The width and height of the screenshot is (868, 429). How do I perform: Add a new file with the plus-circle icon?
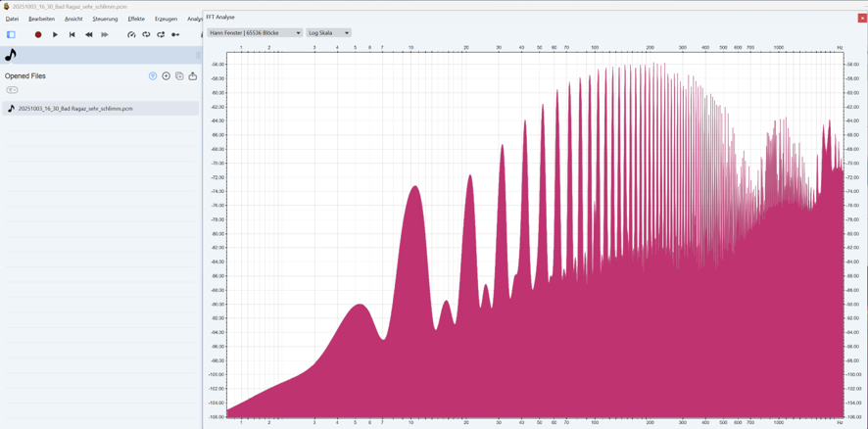pyautogui.click(x=167, y=75)
